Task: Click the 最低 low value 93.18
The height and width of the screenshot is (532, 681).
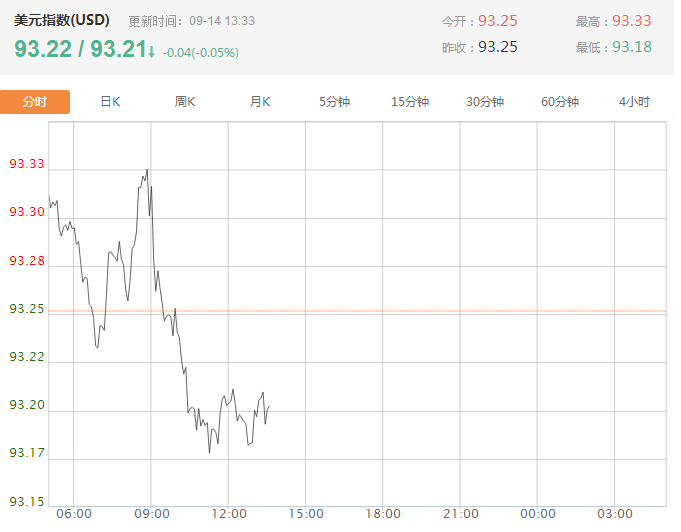Action: pos(632,47)
